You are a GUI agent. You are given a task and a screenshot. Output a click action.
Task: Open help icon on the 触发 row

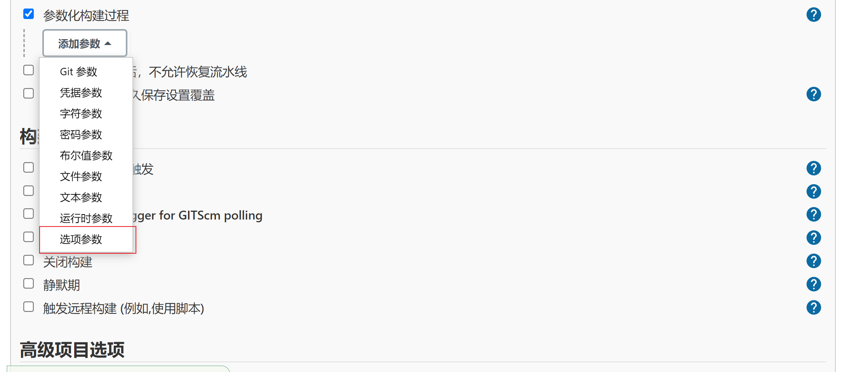[813, 168]
